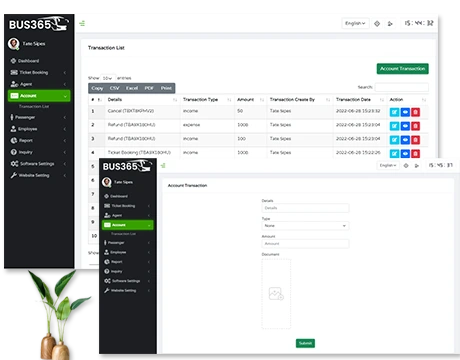This screenshot has width=460, height=360.
Task: Edit the Cancel transaction row
Action: click(394, 112)
